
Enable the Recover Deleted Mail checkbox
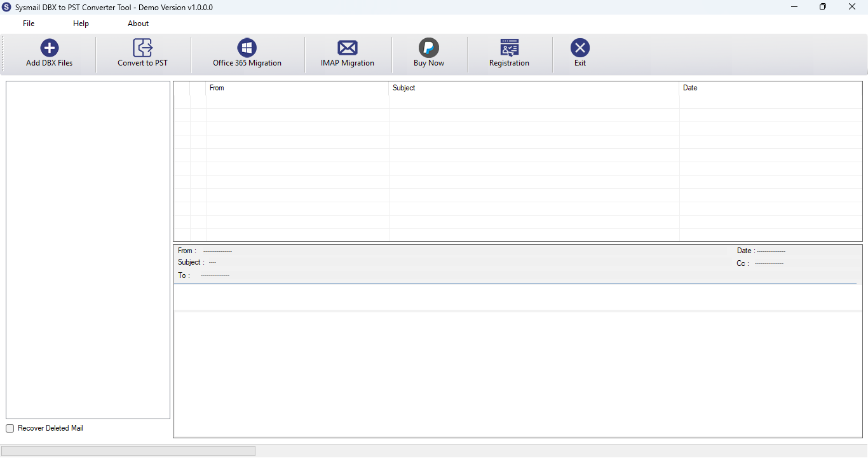click(x=10, y=429)
